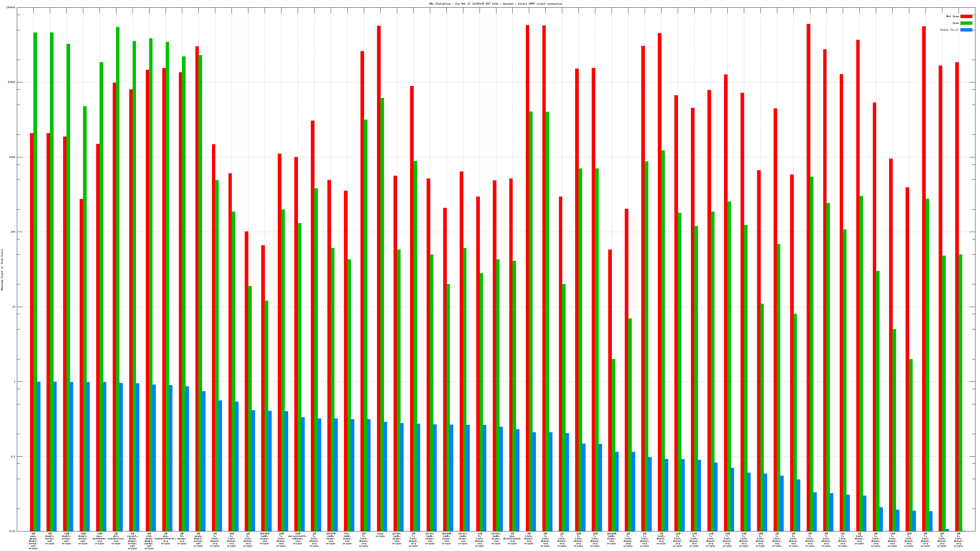980x551 pixels.
Task: Select the 'Not Spam' legend label text
Action: 953,16
